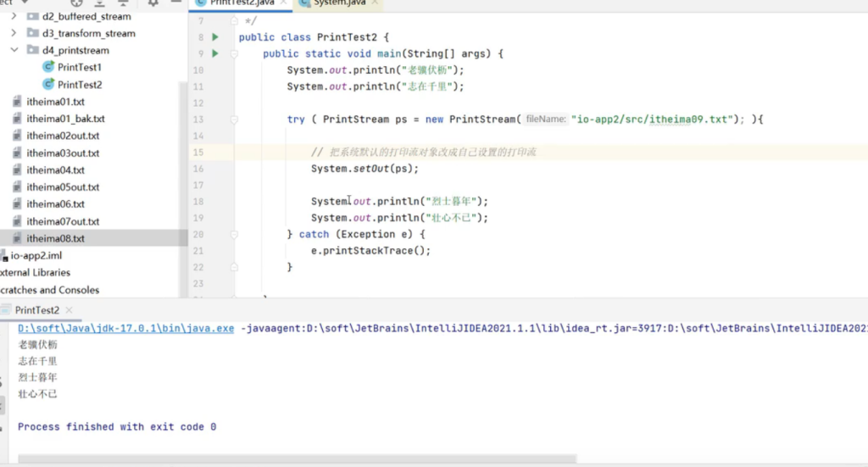
Task: Close the PrintTest2 run console tab
Action: point(70,311)
